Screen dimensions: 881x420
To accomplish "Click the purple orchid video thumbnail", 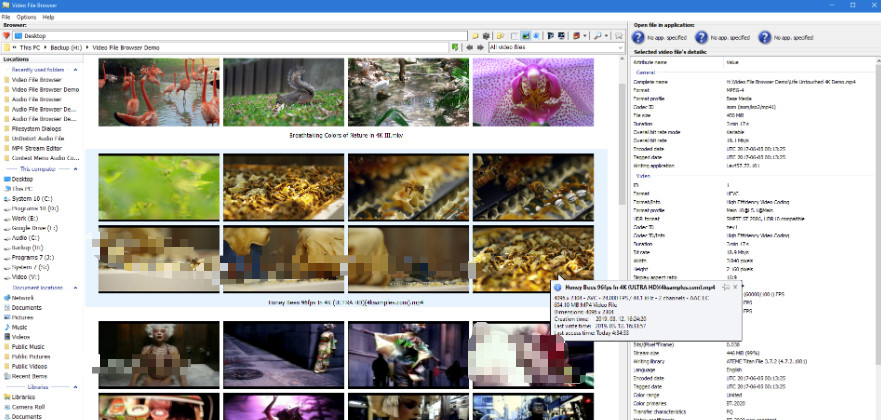I will [x=533, y=92].
